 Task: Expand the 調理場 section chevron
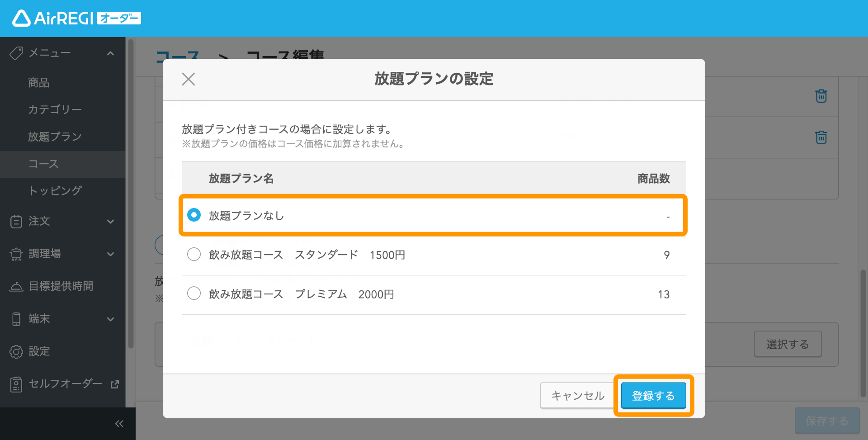click(x=110, y=254)
